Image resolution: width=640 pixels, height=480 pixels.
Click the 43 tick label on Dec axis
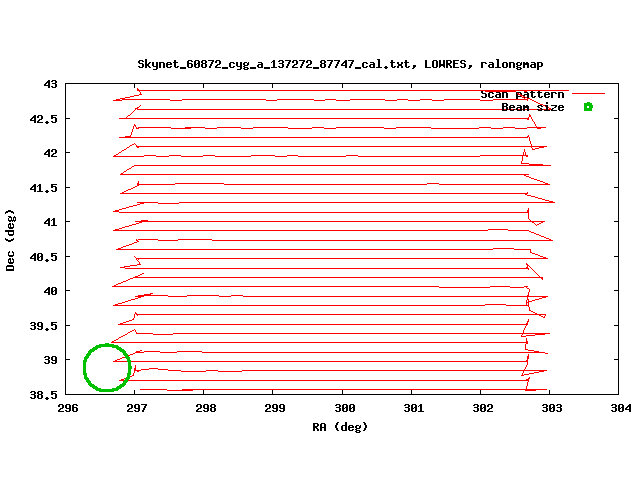(51, 84)
